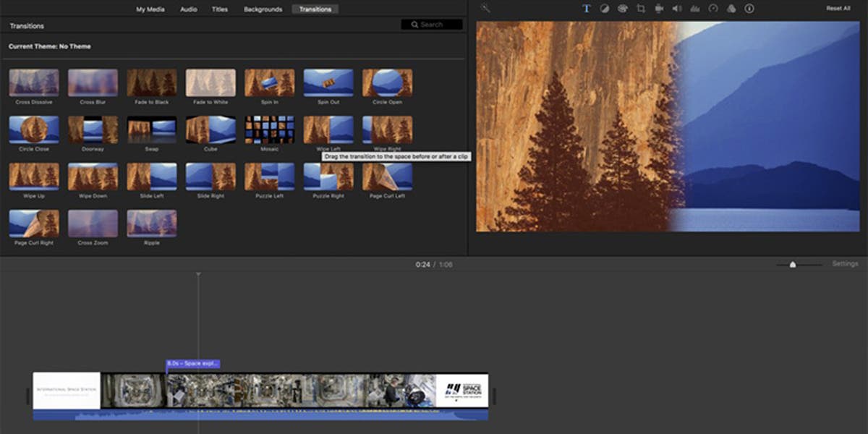Select the Doorway transition
This screenshot has width=868, height=434.
tap(93, 134)
